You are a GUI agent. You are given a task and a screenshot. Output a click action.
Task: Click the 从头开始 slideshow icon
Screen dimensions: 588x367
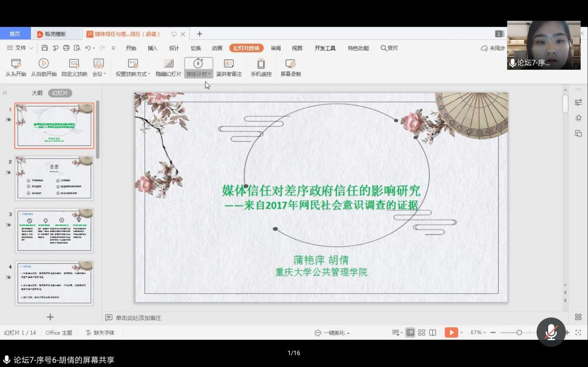pyautogui.click(x=16, y=64)
